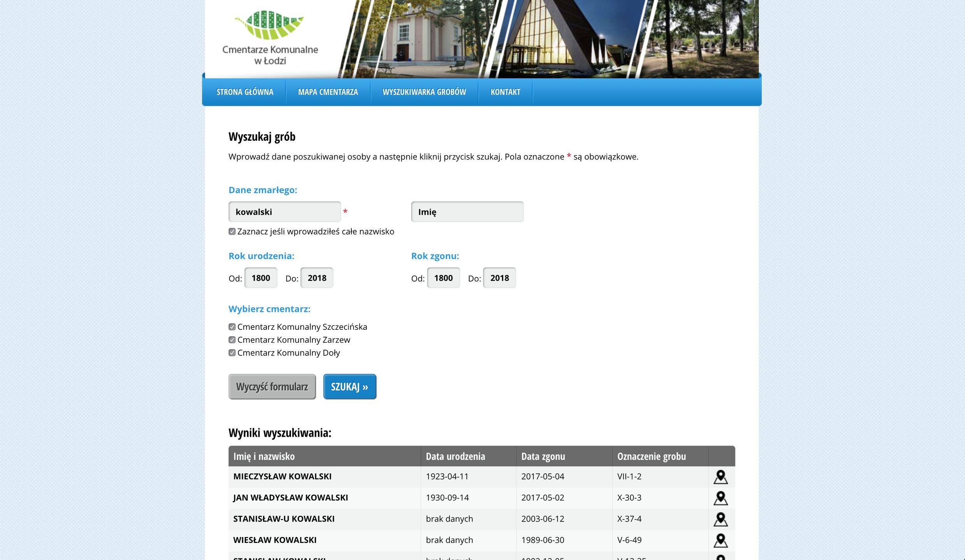Select the Rok urodzenia 'Od' field showing 1800
Image resolution: width=965 pixels, height=560 pixels.
[261, 278]
